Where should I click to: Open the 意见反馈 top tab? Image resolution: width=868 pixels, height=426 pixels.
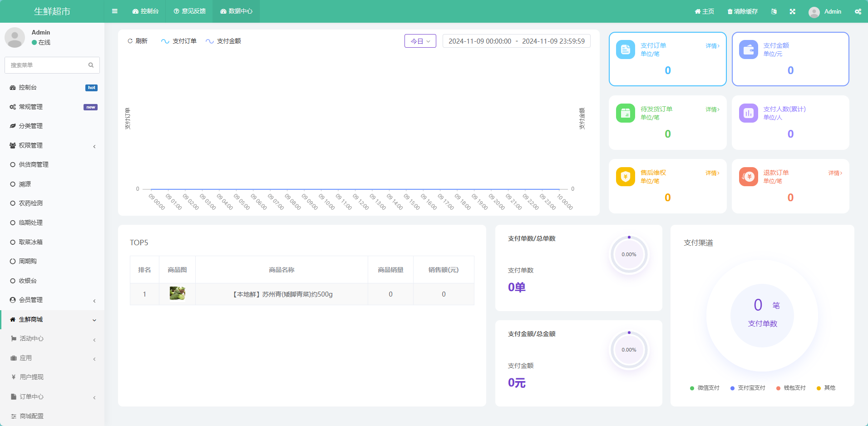click(189, 11)
